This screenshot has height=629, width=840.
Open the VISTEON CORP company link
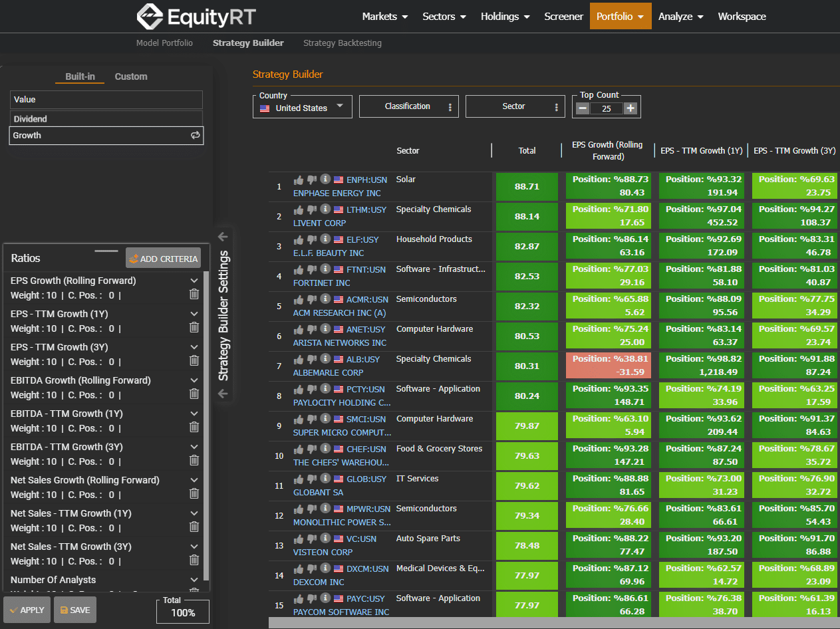coord(323,553)
